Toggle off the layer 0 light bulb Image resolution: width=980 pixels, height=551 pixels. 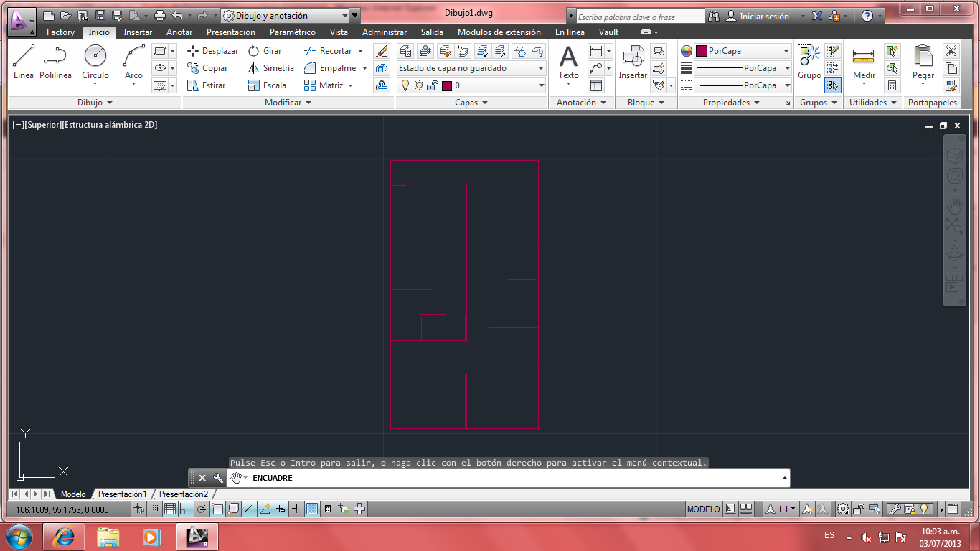pyautogui.click(x=406, y=85)
